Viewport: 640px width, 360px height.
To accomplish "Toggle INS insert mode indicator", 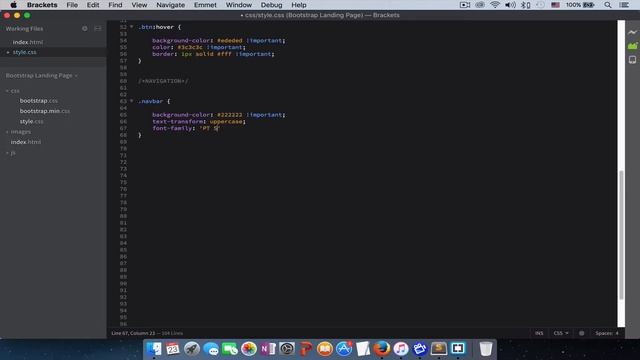I will (x=539, y=333).
